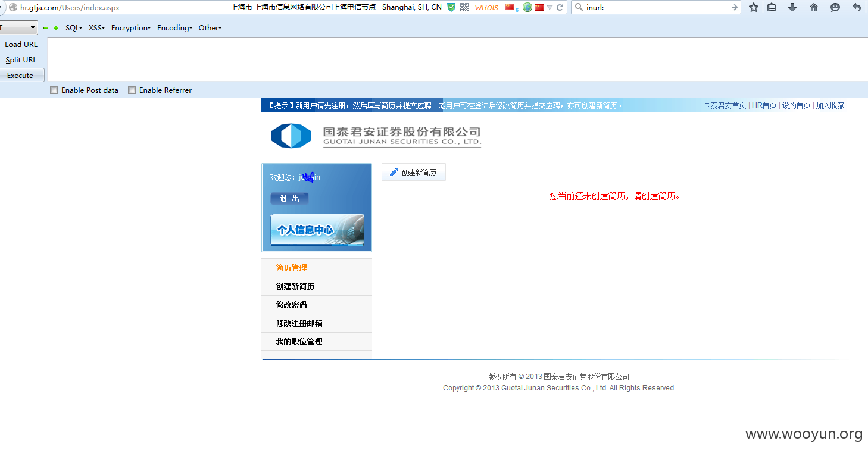Click Split URL button
The height and width of the screenshot is (451, 868).
(21, 60)
